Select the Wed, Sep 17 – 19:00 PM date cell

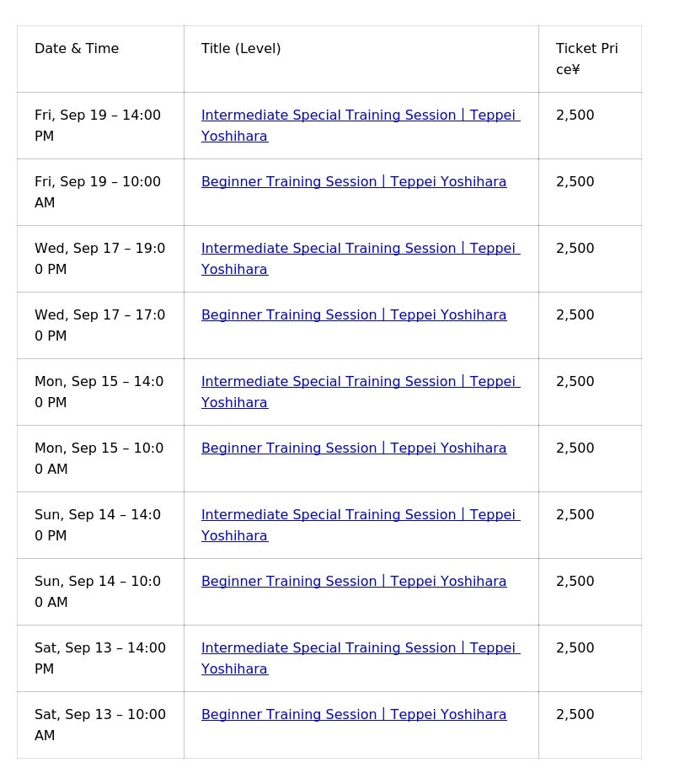click(x=100, y=259)
